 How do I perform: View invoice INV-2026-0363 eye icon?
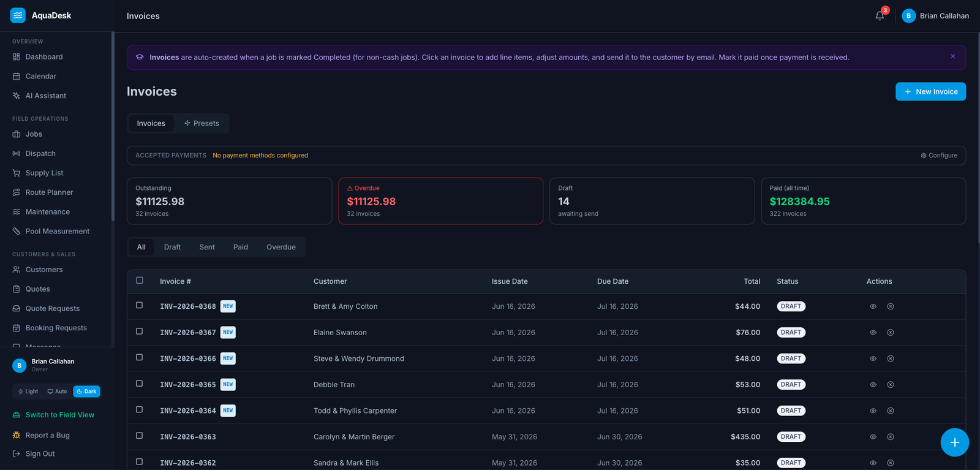pyautogui.click(x=873, y=437)
